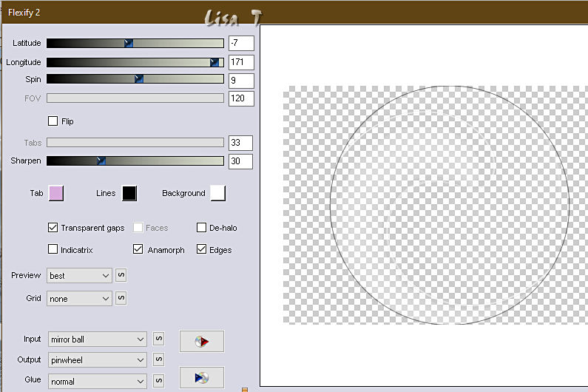Click the Spin value field showing 9
This screenshot has width=588, height=392.
tap(241, 81)
